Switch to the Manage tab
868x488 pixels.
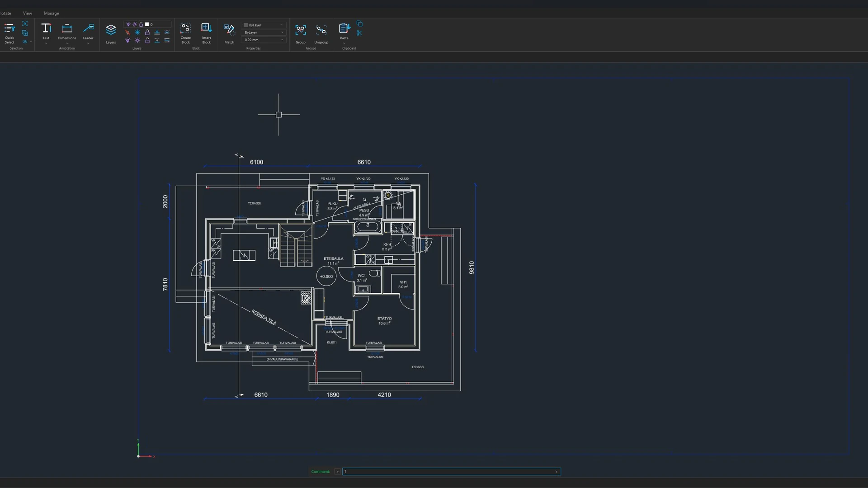coord(51,13)
